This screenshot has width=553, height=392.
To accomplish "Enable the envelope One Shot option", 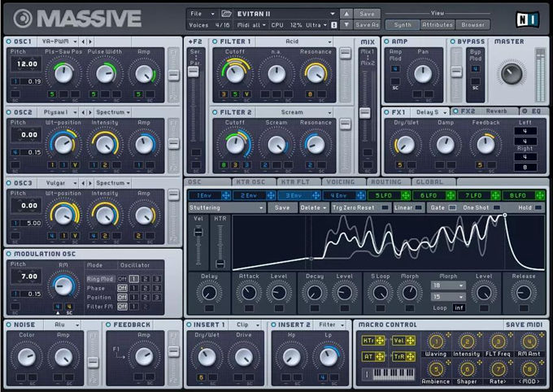I will [x=497, y=208].
